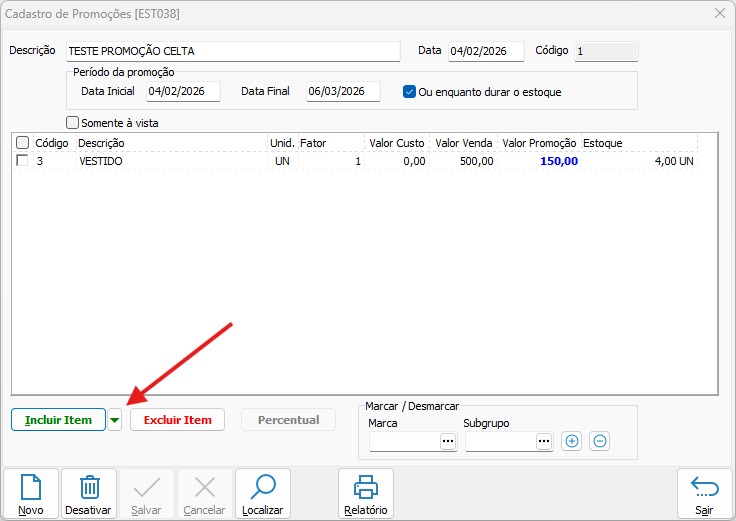Uncheck 'Ou enquanto durar o estoque'
This screenshot has width=736, height=521.
pos(409,91)
